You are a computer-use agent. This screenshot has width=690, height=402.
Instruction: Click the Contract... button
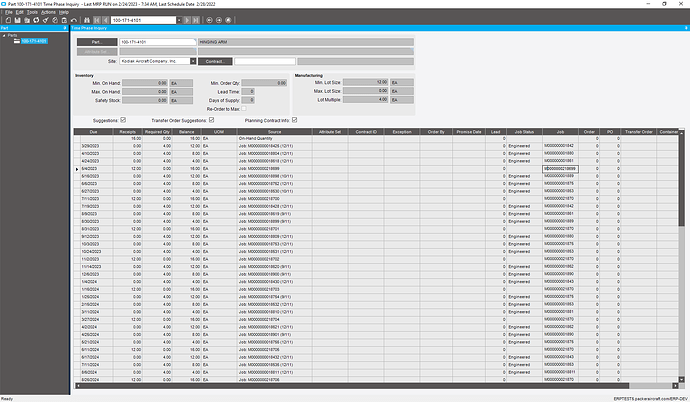215,61
